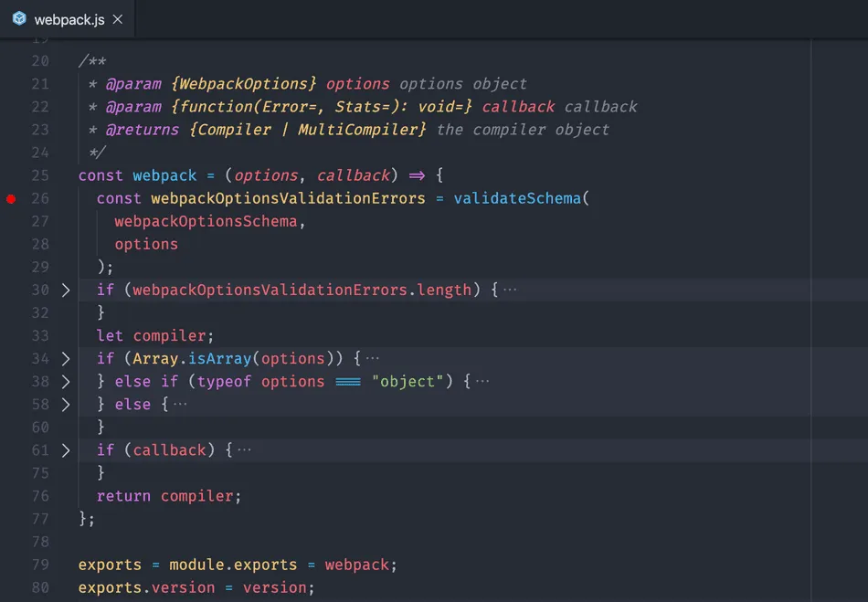868x602 pixels.
Task: Expand the folded block at line 30
Action: coord(65,290)
